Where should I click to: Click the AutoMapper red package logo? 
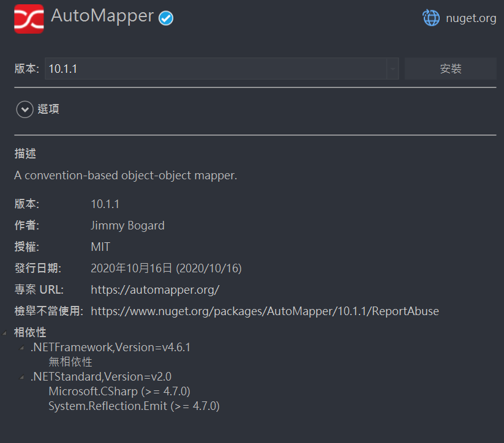[x=29, y=18]
